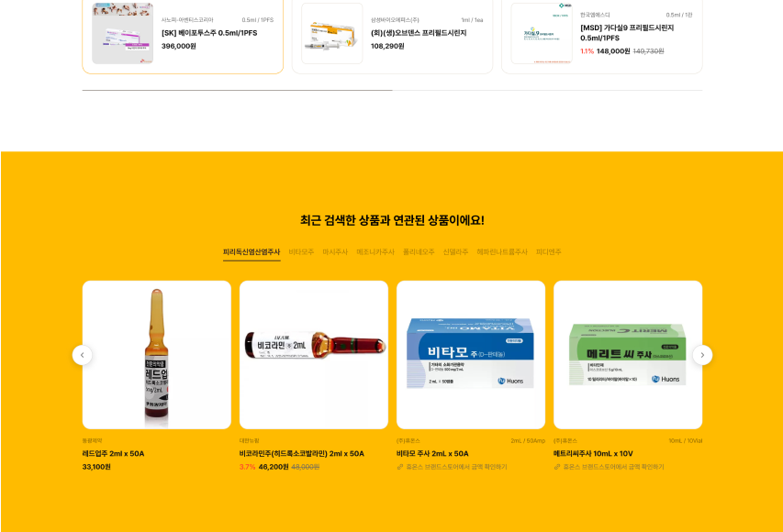Screen dimensions: 783x532
Task: Select the 신델라주 tab
Action: click(456, 252)
